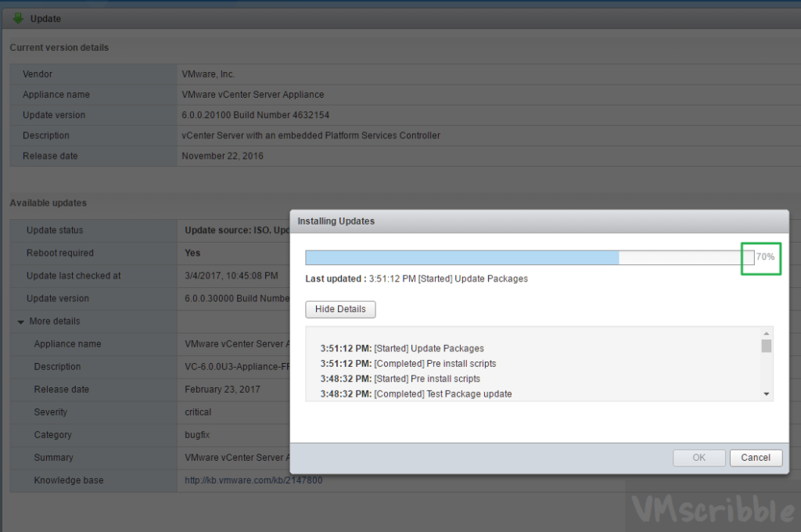Select the 'critical' severity value
The width and height of the screenshot is (801, 532).
[x=198, y=412]
